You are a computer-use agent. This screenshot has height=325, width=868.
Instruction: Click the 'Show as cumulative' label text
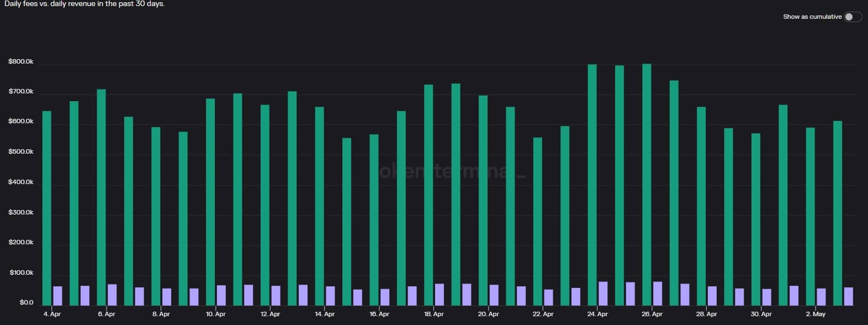[812, 17]
